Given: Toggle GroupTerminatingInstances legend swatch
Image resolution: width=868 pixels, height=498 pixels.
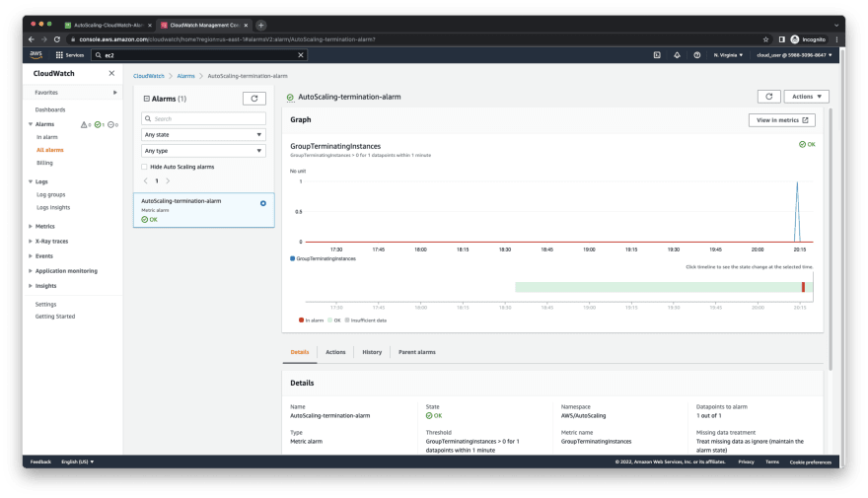Looking at the screenshot, I should pyautogui.click(x=292, y=258).
